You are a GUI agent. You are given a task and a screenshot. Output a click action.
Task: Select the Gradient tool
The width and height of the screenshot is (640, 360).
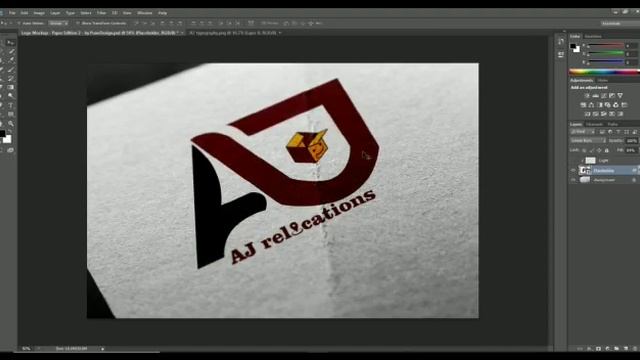[x=11, y=87]
